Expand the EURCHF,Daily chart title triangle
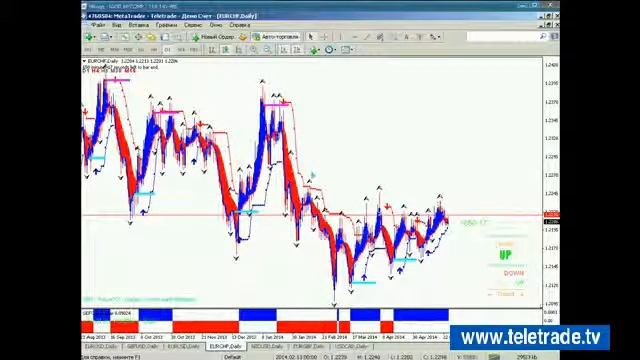The image size is (640, 360). coord(84,61)
